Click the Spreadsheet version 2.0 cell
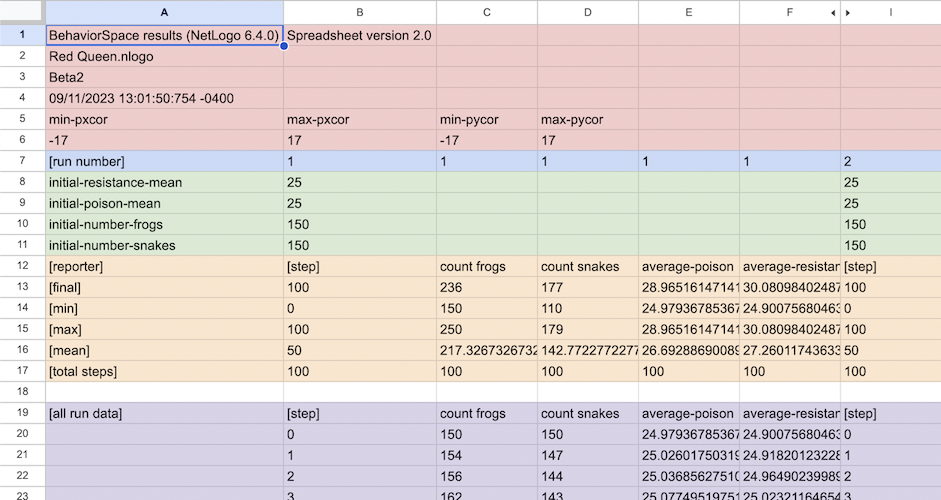The width and height of the screenshot is (941, 500). pyautogui.click(x=359, y=35)
